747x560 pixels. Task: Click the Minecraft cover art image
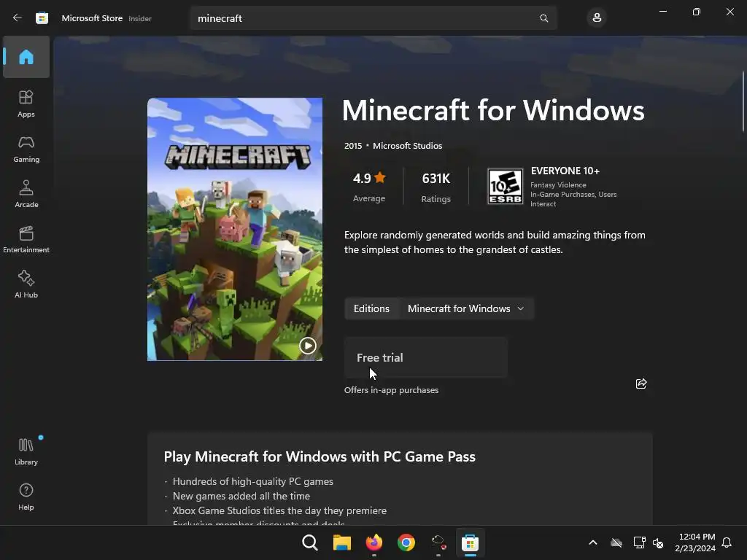(235, 229)
